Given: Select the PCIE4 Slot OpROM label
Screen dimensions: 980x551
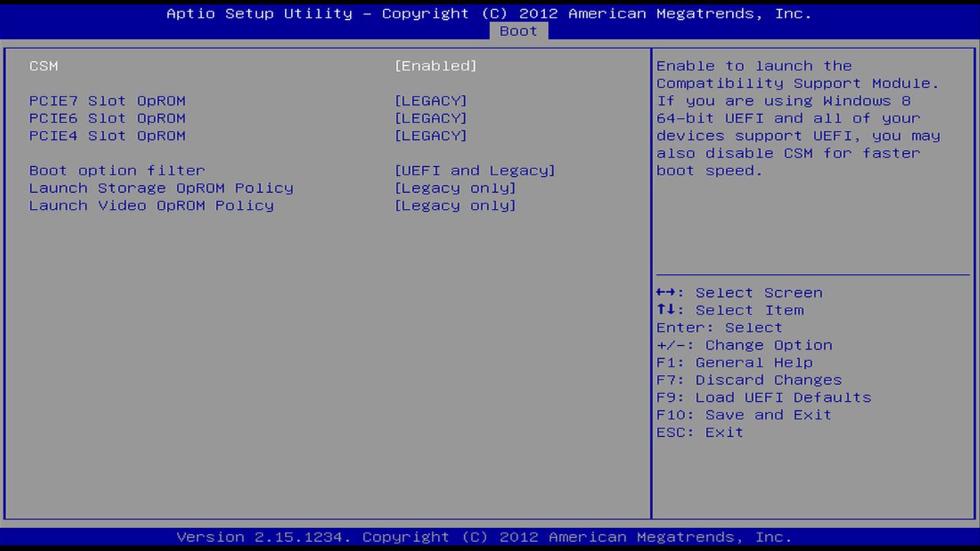Looking at the screenshot, I should pos(107,136).
